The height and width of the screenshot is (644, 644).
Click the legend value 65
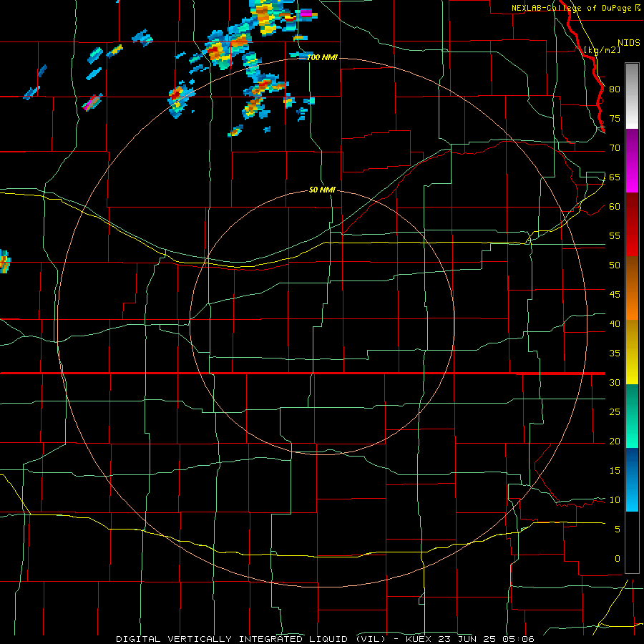pyautogui.click(x=615, y=177)
